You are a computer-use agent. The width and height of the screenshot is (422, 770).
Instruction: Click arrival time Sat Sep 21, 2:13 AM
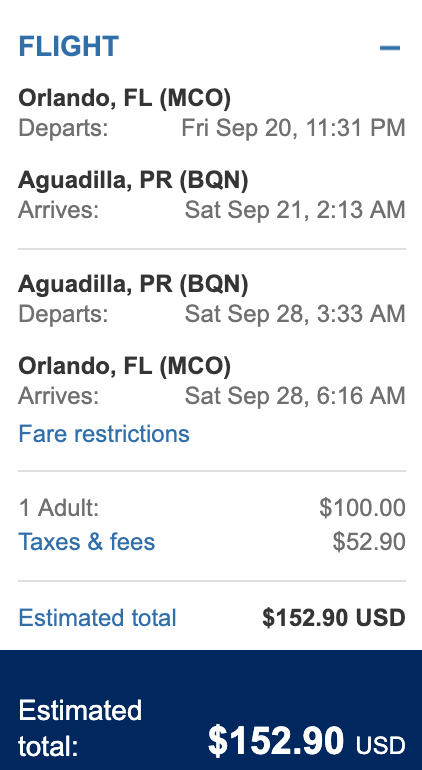pos(295,210)
